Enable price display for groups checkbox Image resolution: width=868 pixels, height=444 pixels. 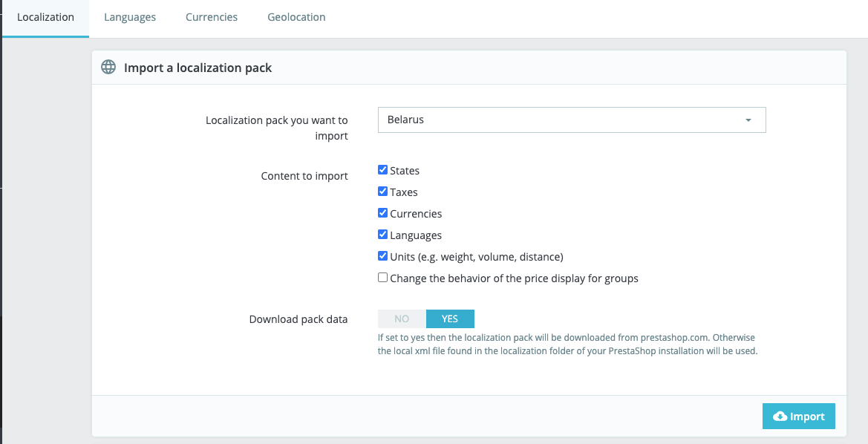click(383, 278)
